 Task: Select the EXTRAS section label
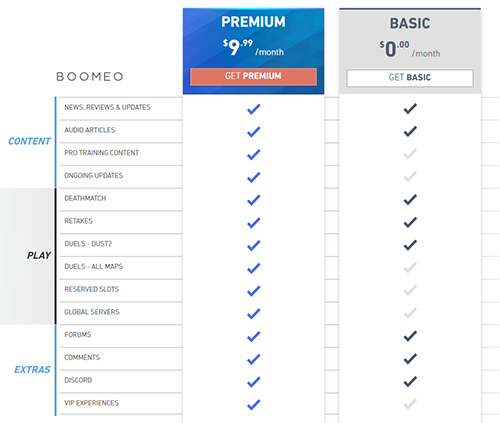32,370
